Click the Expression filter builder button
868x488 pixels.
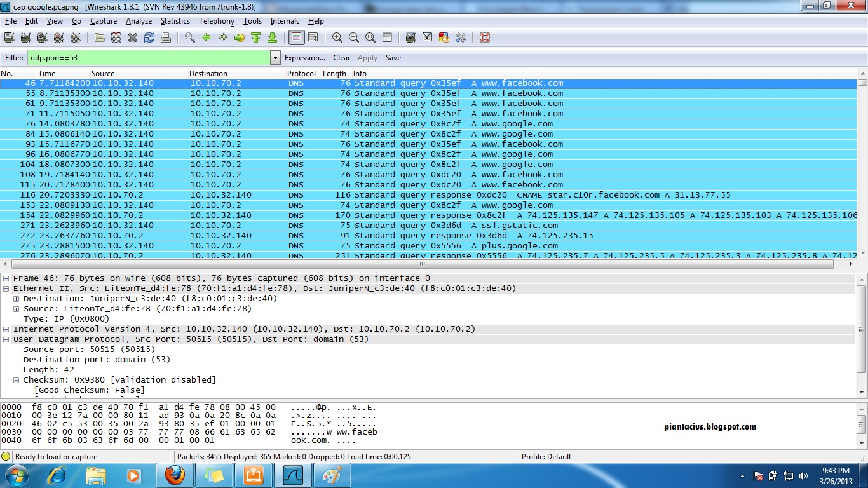click(x=305, y=58)
